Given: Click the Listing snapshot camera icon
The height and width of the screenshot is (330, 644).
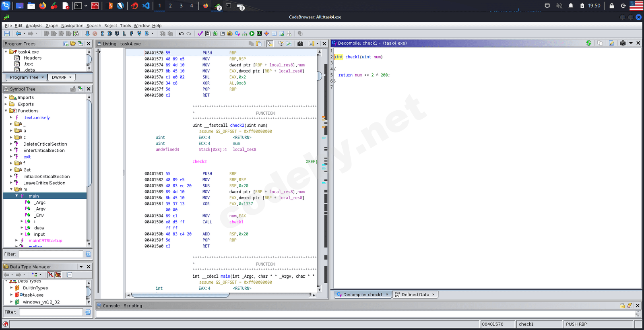Looking at the screenshot, I should [x=300, y=43].
